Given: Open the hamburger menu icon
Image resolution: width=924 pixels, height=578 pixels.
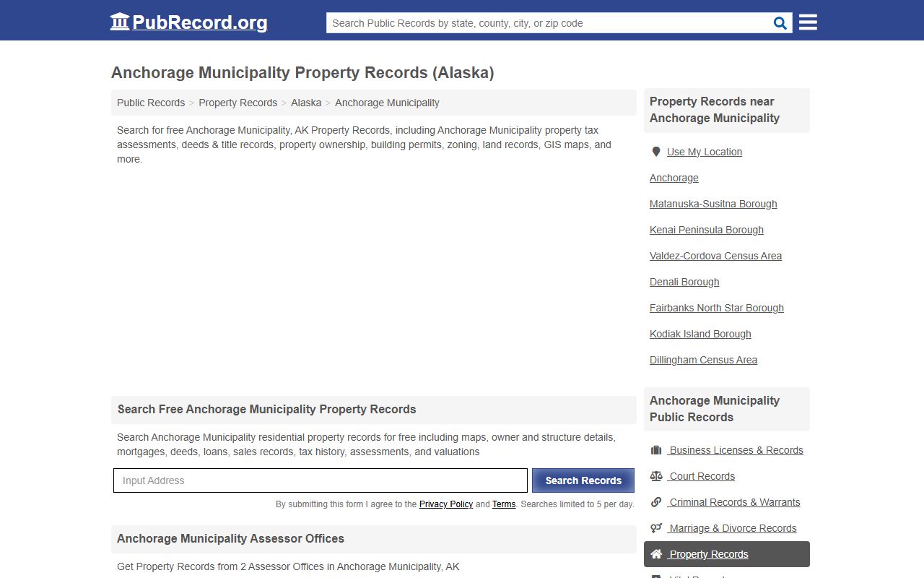Looking at the screenshot, I should pyautogui.click(x=808, y=22).
